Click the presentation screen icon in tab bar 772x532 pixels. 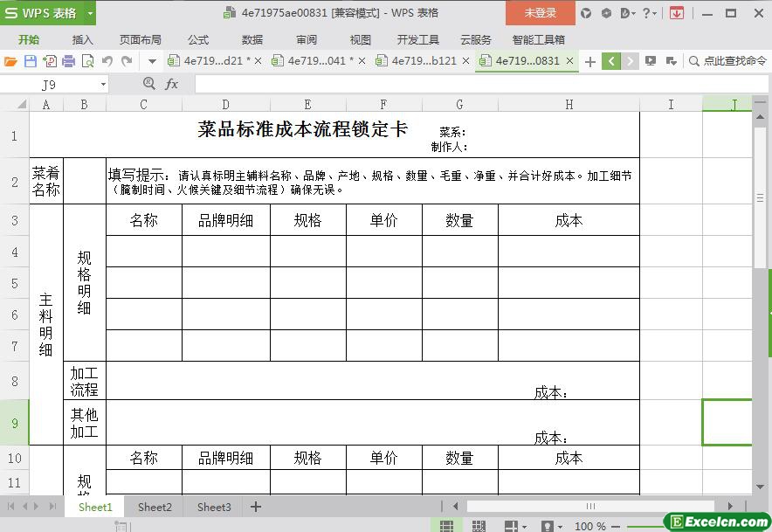pyautogui.click(x=651, y=61)
